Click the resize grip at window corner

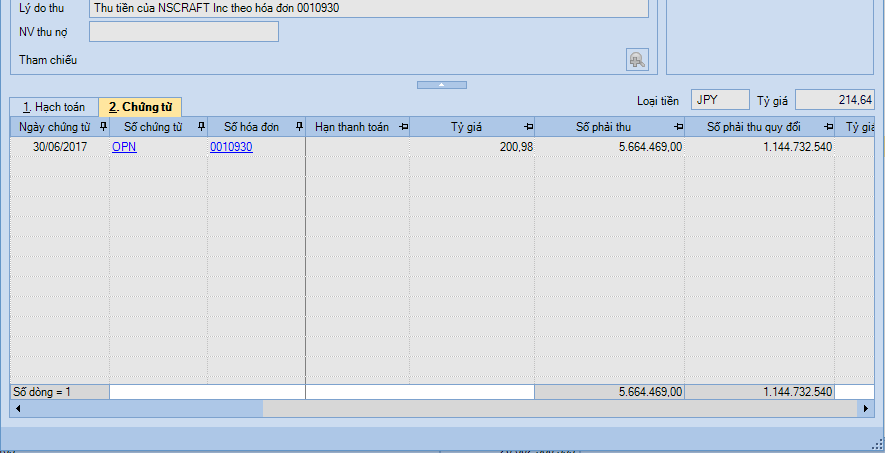tap(878, 445)
